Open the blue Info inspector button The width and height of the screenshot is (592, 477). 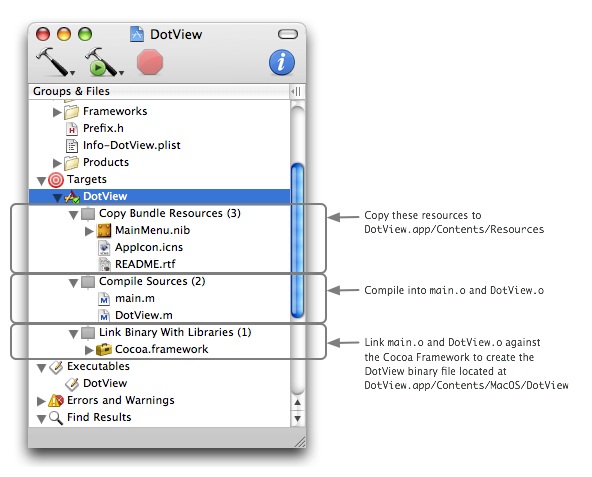282,62
